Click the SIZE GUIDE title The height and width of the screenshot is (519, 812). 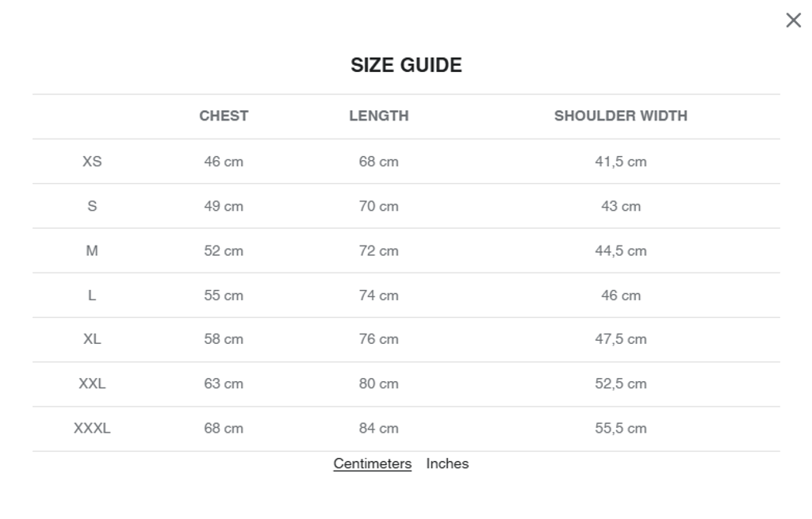coord(406,65)
